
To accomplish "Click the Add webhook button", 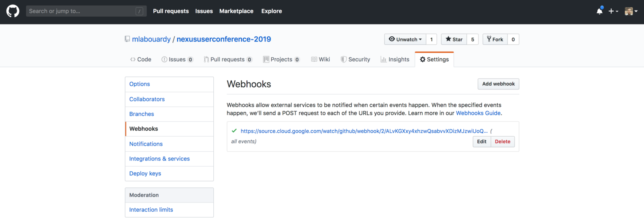I will coord(498,84).
